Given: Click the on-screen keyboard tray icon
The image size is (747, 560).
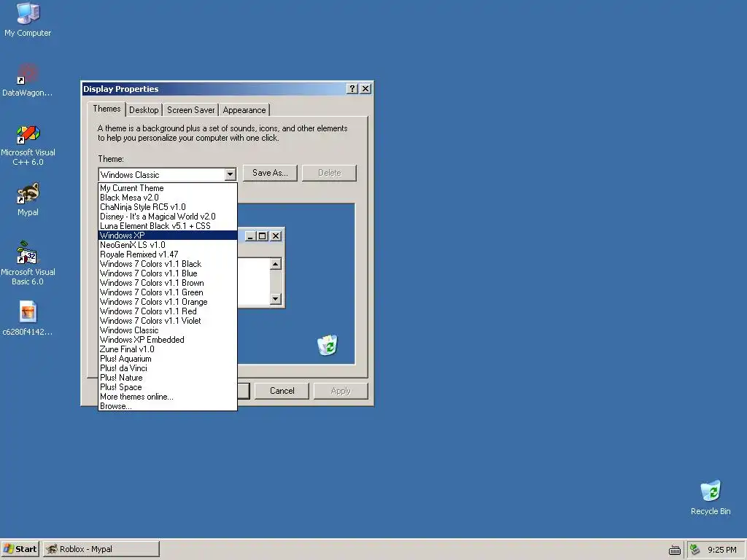Looking at the screenshot, I should pos(675,550).
